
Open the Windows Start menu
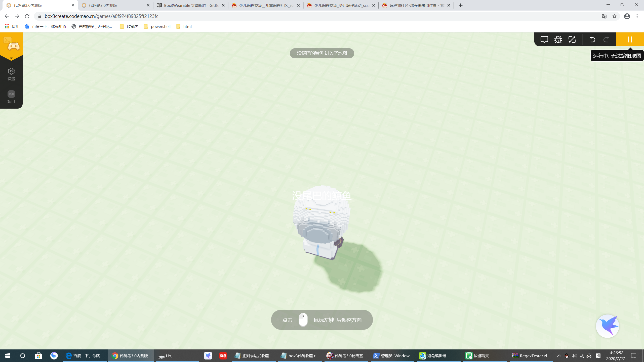coord(8,356)
